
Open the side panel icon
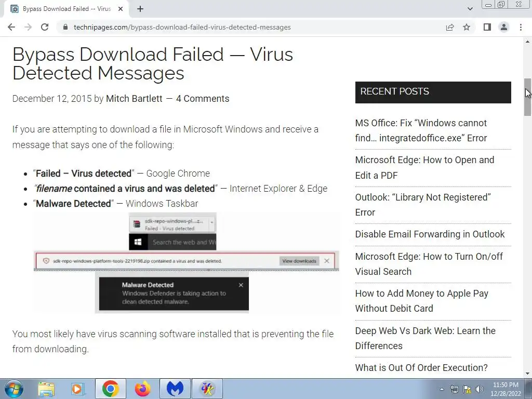487,27
